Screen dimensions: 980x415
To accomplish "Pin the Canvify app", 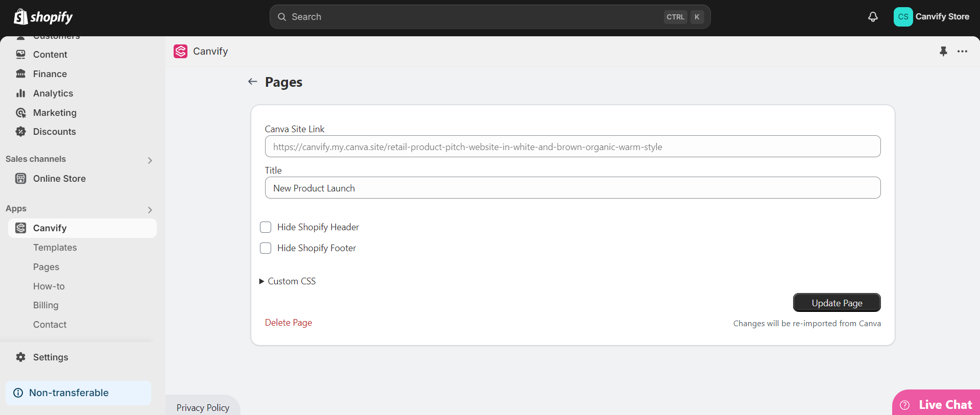I will [943, 51].
